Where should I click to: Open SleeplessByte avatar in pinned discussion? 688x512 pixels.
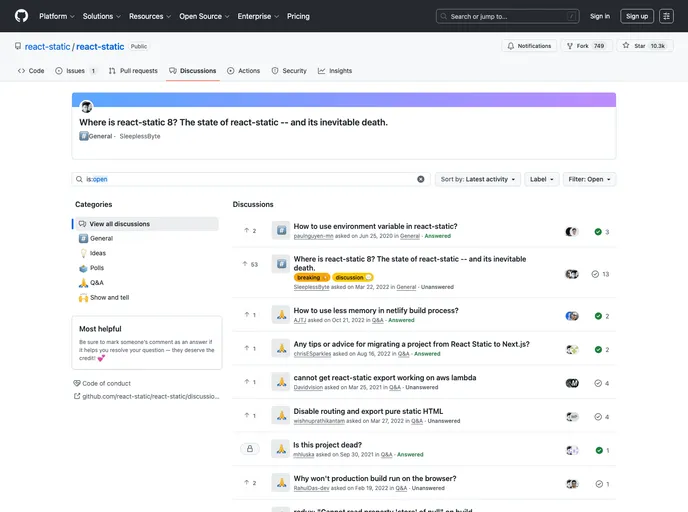[86, 106]
